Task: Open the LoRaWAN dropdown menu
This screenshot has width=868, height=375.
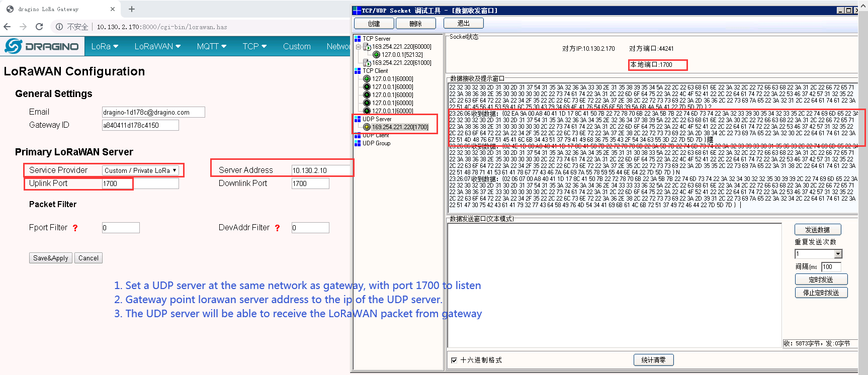Action: (157, 46)
